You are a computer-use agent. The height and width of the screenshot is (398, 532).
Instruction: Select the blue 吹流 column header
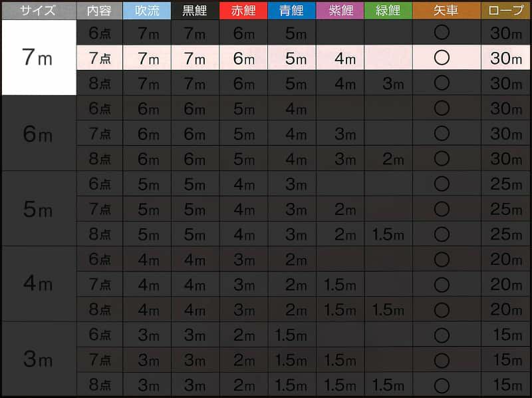147,11
